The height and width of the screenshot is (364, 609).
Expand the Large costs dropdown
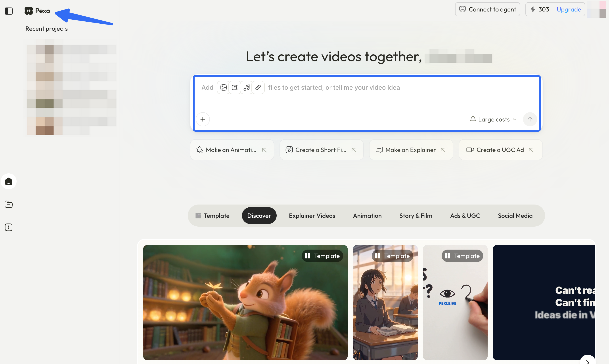[493, 119]
